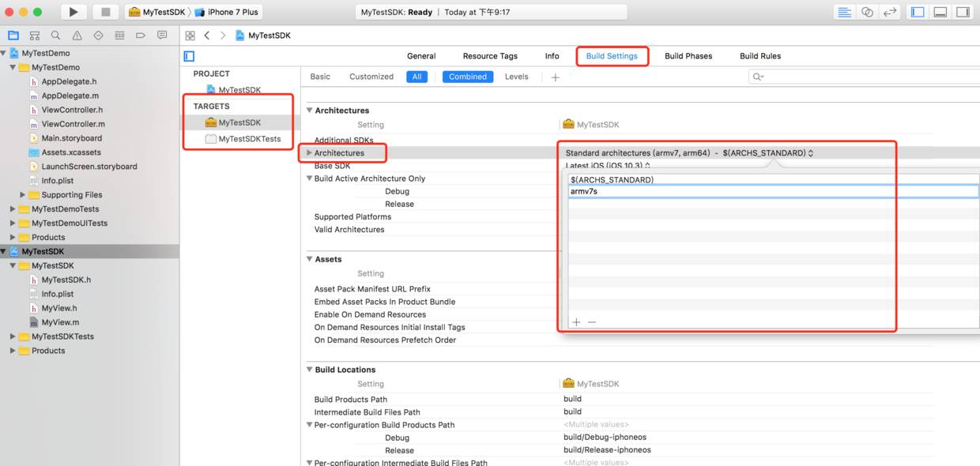The height and width of the screenshot is (466, 980).
Task: Toggle the Utilities inspector pane
Action: click(963, 12)
